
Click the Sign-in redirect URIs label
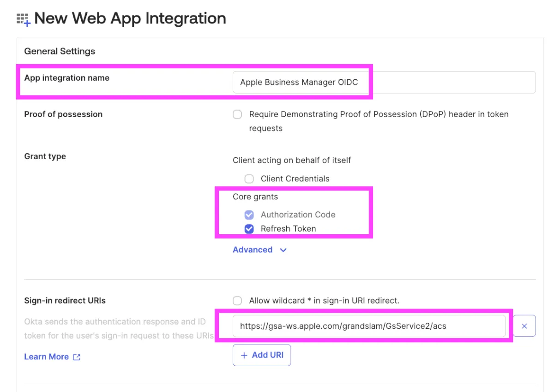[65, 301]
